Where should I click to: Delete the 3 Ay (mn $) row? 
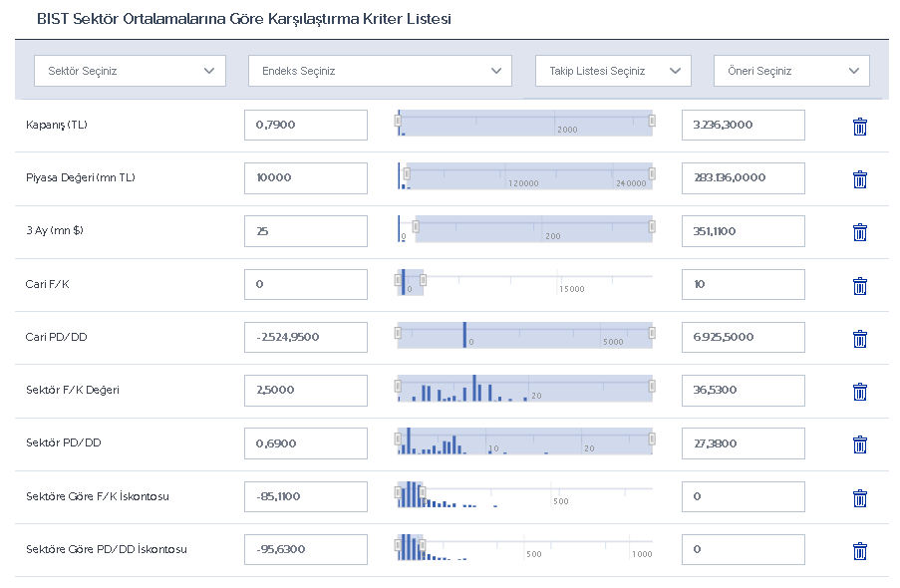(859, 232)
